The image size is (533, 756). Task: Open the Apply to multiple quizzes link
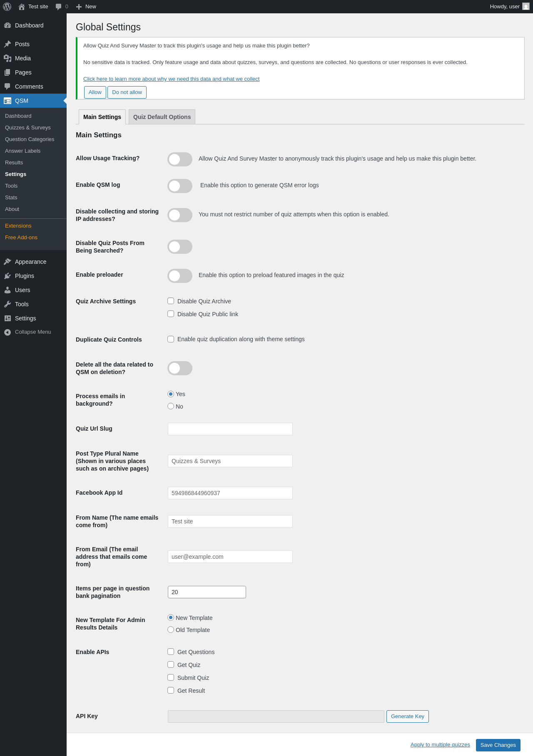pyautogui.click(x=440, y=745)
